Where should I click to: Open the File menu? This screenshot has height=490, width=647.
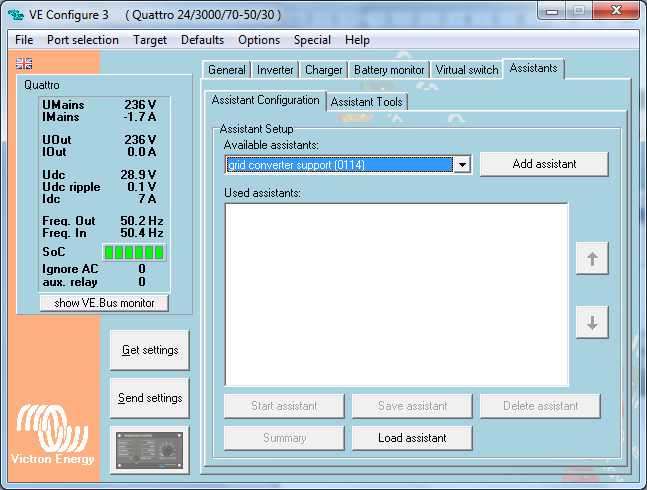click(x=24, y=40)
